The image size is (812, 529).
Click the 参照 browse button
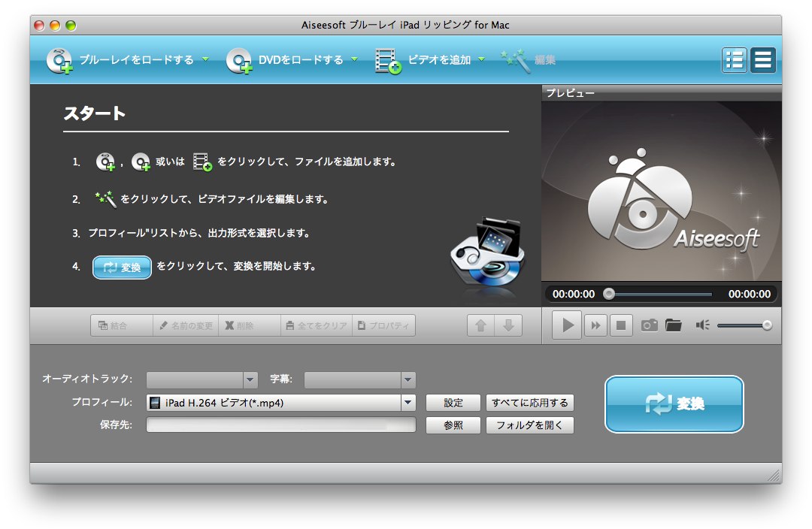pos(453,425)
